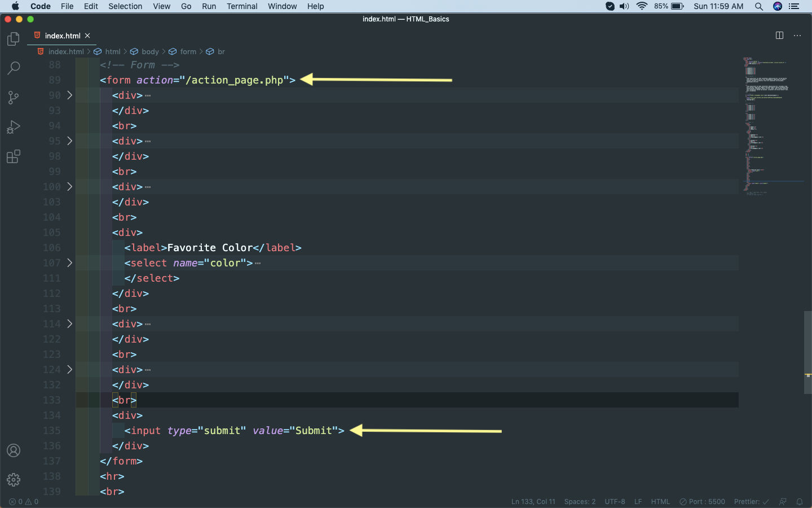Viewport: 812px width, 508px height.
Task: Change end of line via LF
Action: (638, 502)
